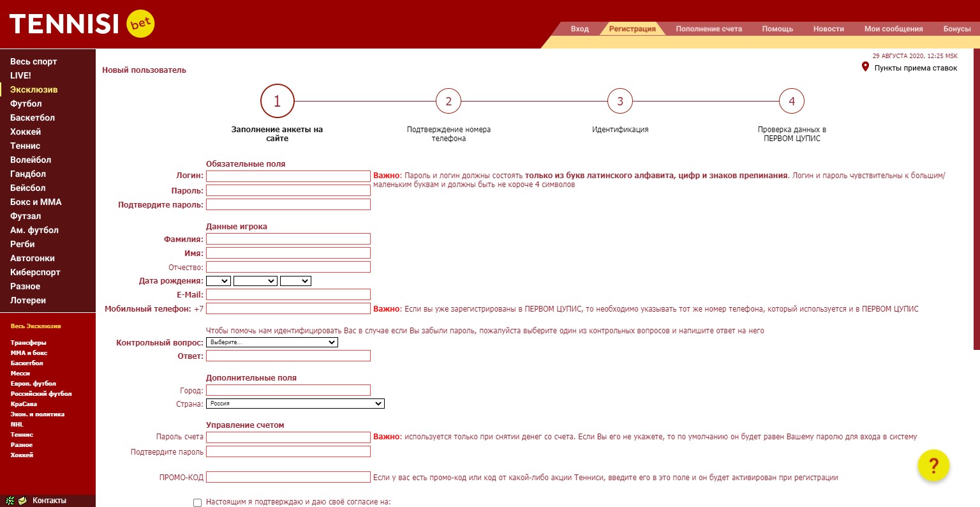Click Подтвердите пароль field under Управление счетом
Viewport: 980px width, 507px height.
pyautogui.click(x=288, y=451)
